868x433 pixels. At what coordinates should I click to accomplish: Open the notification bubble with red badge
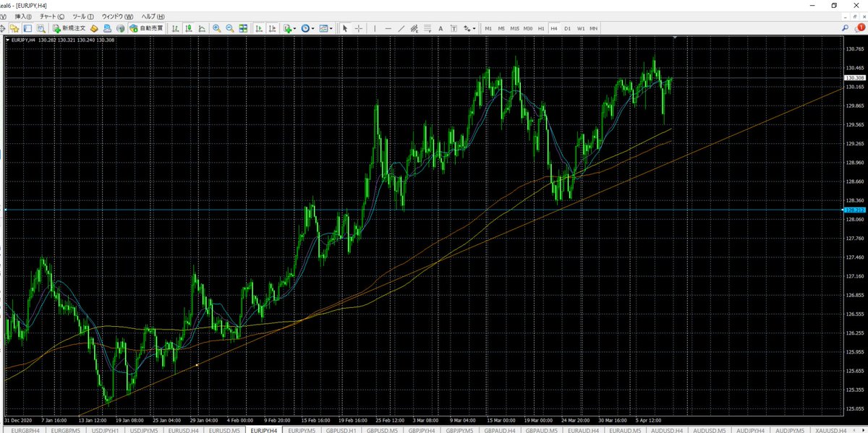pos(859,27)
